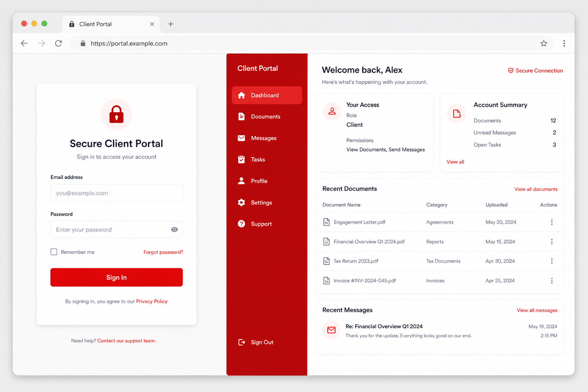Open the Privacy Policy link
The image size is (588, 392).
152,301
